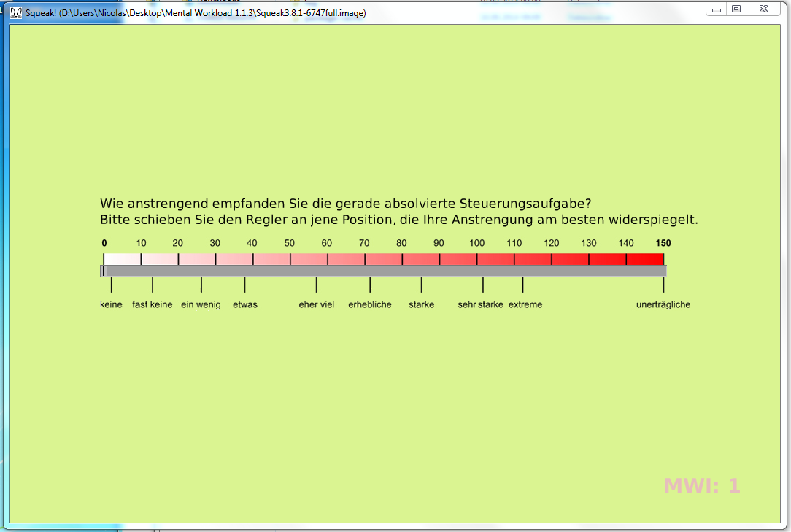Close the Squeak window
This screenshot has width=791, height=532.
pyautogui.click(x=763, y=9)
